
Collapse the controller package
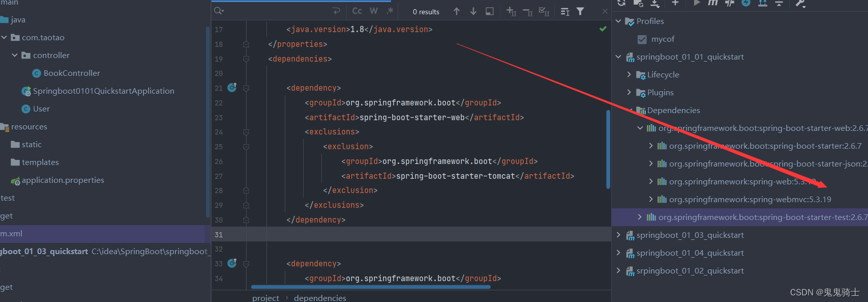(15, 56)
